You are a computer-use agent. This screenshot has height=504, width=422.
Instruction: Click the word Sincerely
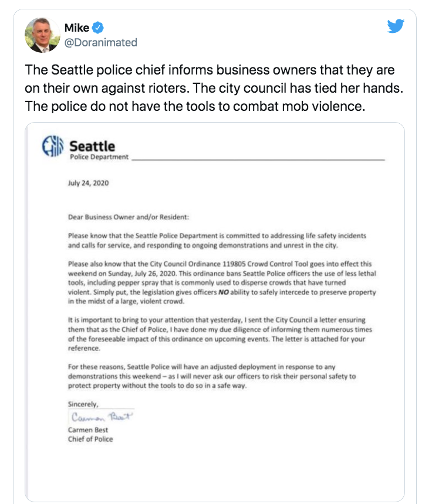83,404
